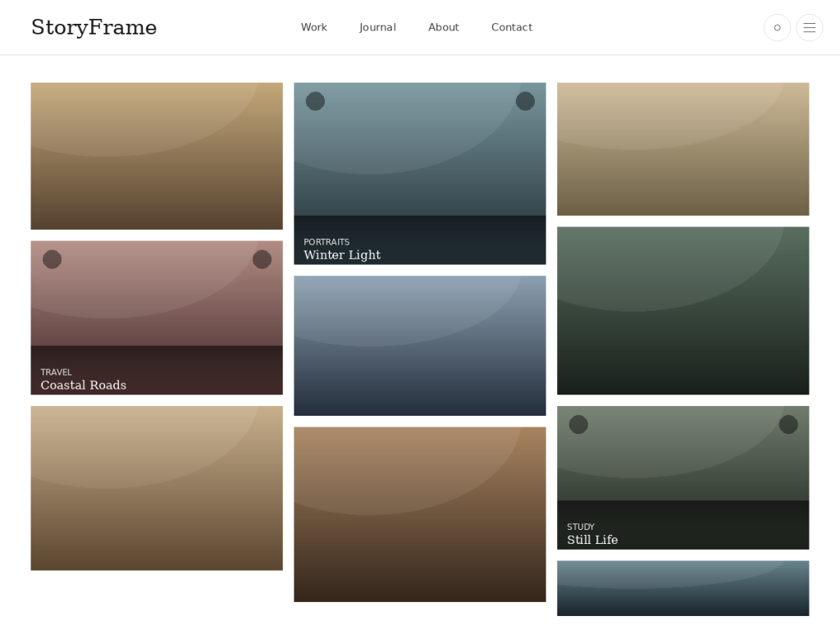Click left round button on Coastal Roads card
The height and width of the screenshot is (630, 840).
[52, 259]
